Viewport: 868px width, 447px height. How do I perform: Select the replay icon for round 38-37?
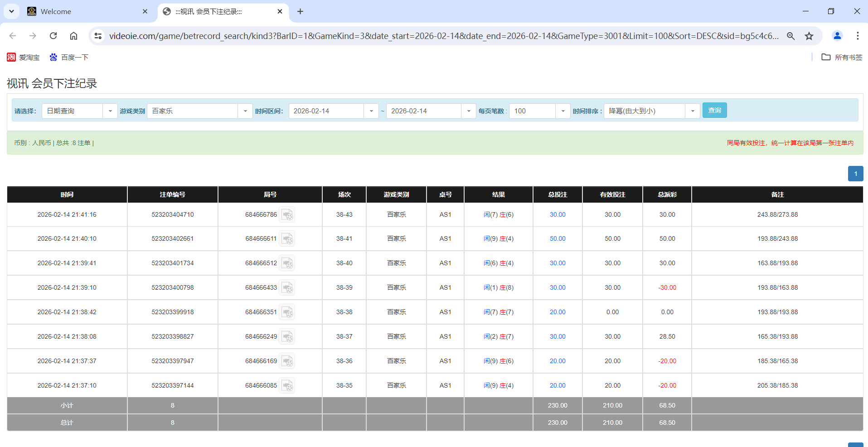point(287,336)
